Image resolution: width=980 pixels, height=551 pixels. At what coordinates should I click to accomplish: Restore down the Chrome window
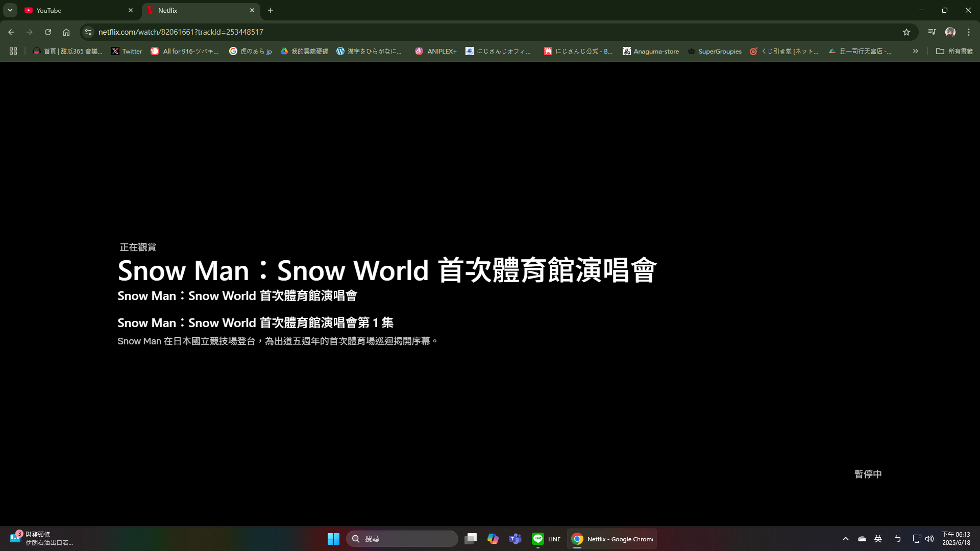click(x=945, y=10)
